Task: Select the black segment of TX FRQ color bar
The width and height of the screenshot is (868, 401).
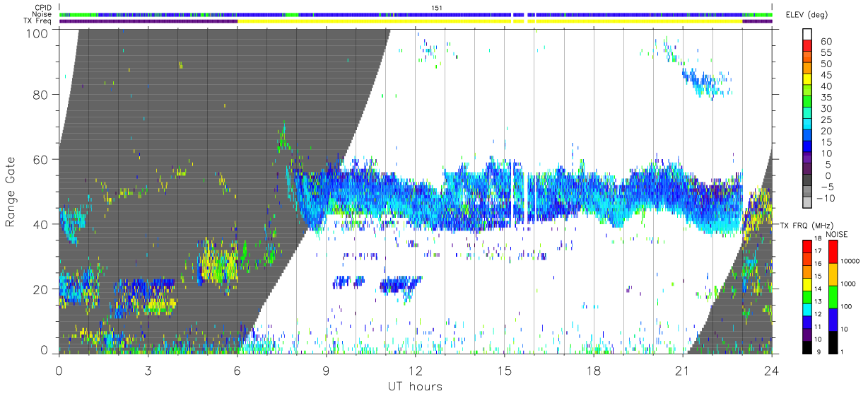Action: tap(807, 347)
